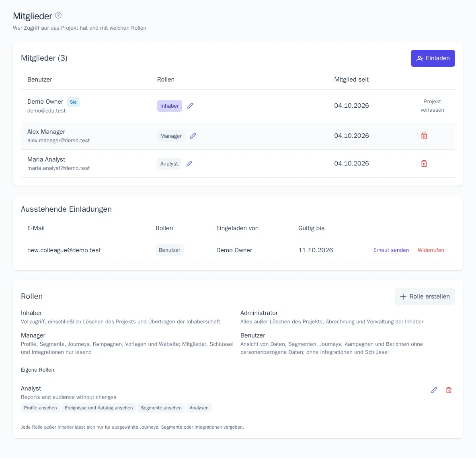Screen dimensions: 476x458
Task: Click the Eingeladen von column header
Action: (237, 228)
